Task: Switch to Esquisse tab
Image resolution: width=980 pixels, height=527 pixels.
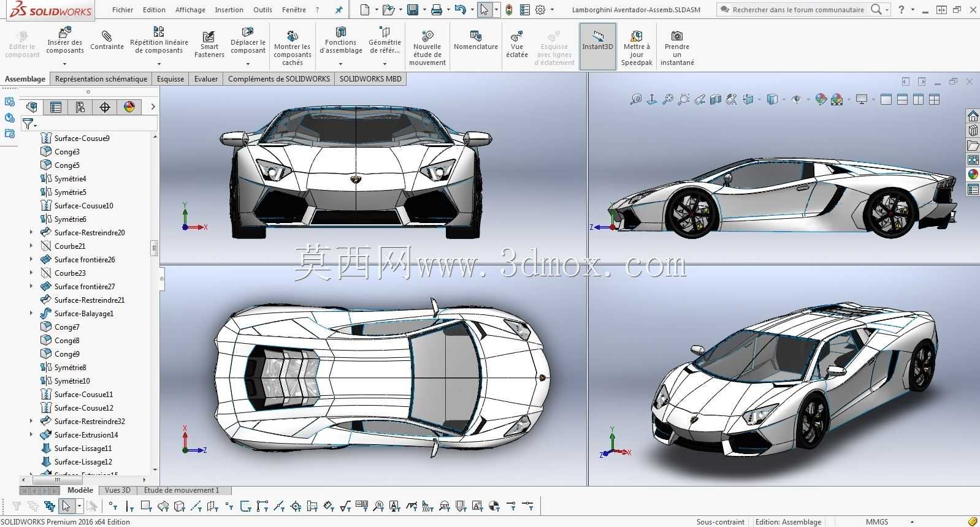Action: (170, 78)
